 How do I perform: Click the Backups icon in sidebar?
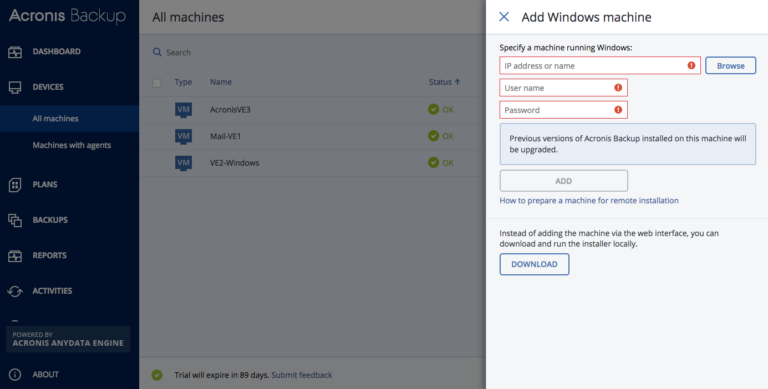point(15,220)
